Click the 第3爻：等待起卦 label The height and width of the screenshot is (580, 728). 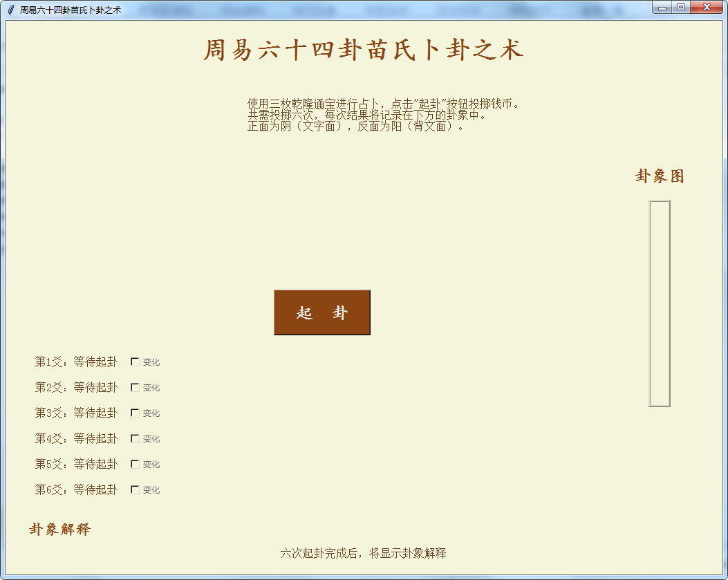[76, 413]
